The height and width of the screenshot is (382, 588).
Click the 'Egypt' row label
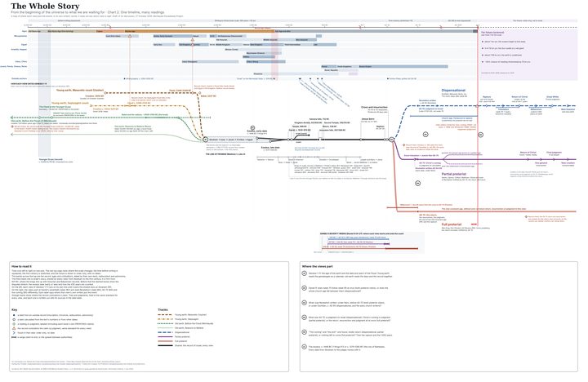pyautogui.click(x=24, y=45)
